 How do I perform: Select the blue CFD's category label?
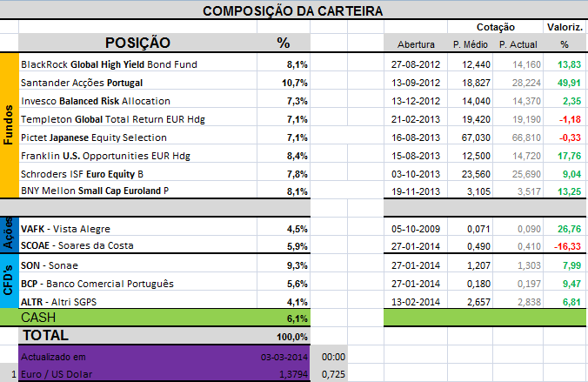click(x=9, y=283)
